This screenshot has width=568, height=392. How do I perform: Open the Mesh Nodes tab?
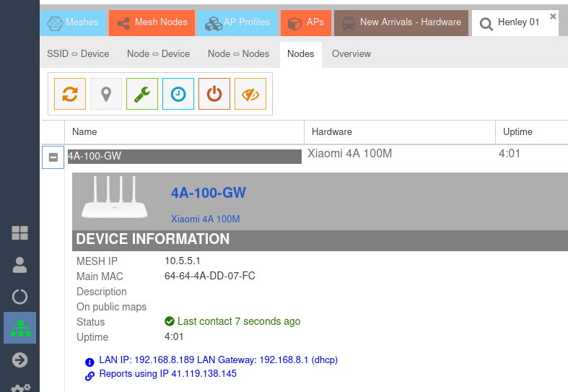(x=151, y=22)
